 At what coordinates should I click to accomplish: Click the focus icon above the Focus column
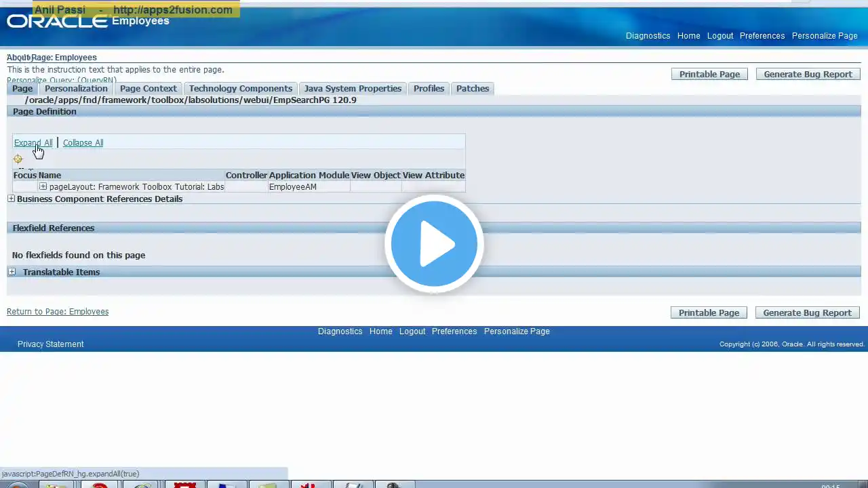pos(18,159)
